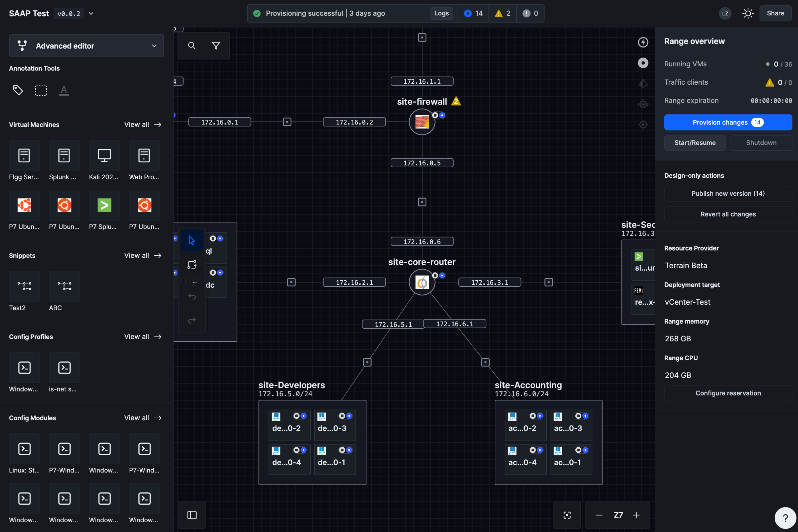The image size is (798, 532).
Task: Select the site-core-router node
Action: (422, 282)
